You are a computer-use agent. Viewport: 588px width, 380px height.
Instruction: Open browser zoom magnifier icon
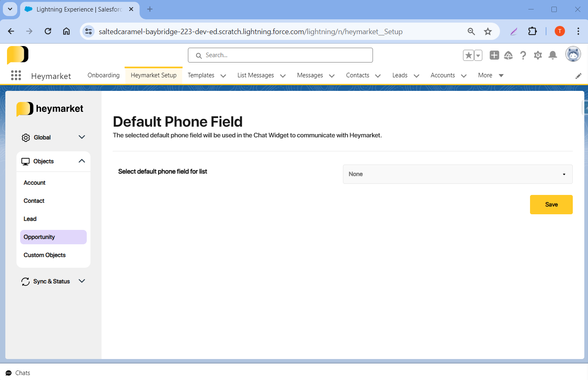click(471, 31)
